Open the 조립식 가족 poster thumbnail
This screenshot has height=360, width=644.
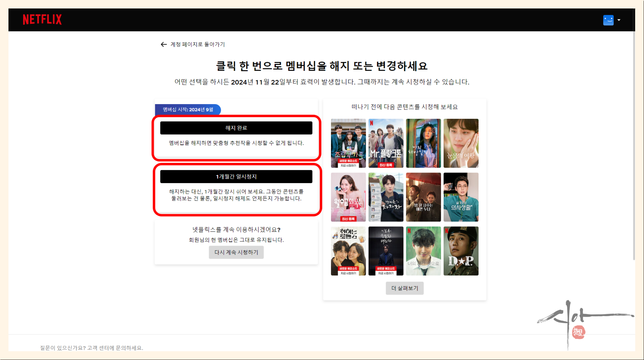point(348,143)
